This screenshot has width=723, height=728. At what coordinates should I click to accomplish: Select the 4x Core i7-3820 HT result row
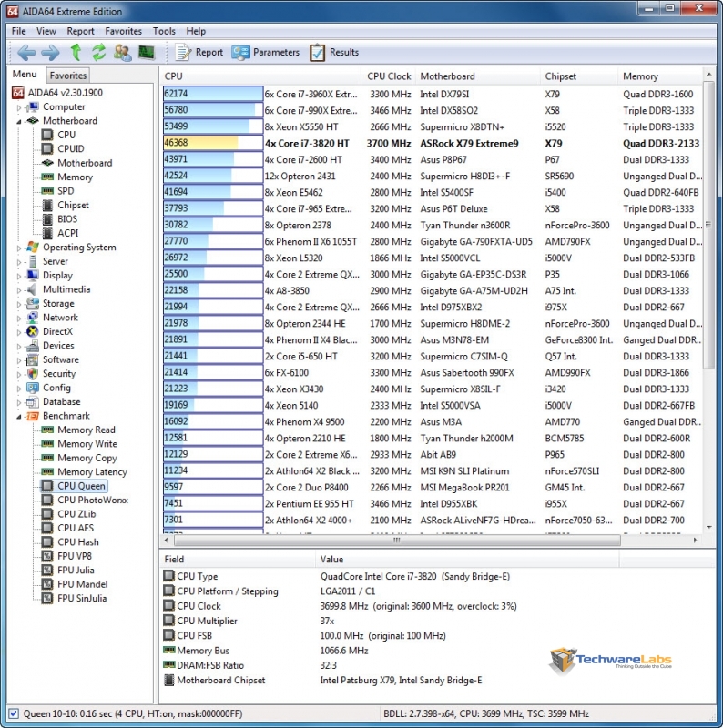433,143
